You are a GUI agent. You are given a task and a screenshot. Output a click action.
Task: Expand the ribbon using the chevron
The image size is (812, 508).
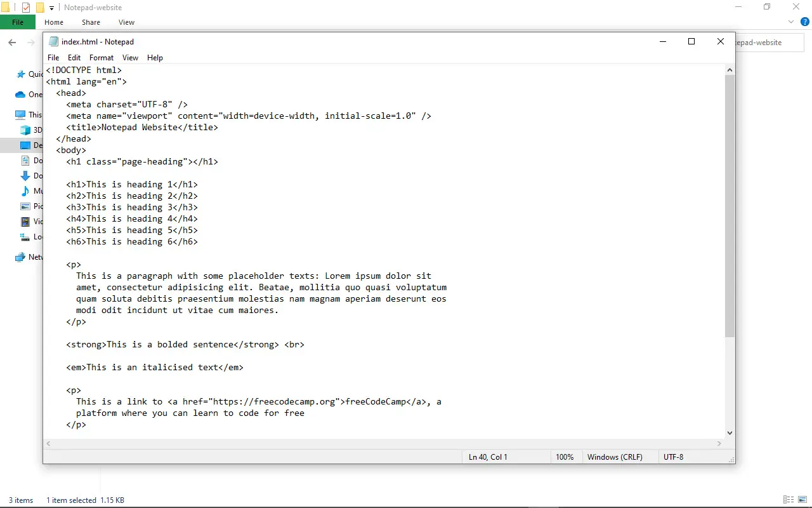(x=790, y=21)
